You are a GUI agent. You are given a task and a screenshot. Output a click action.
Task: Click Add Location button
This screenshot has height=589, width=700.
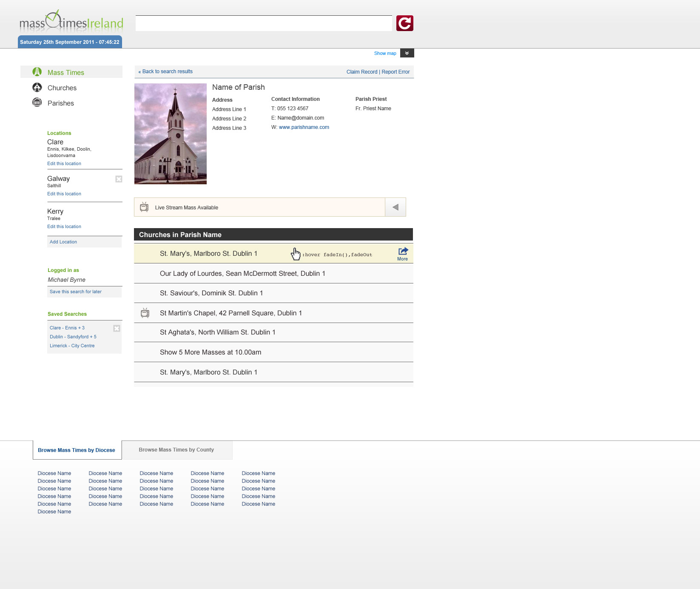(x=63, y=242)
